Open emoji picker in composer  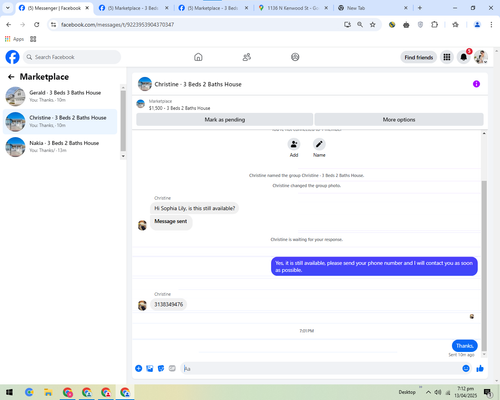(466, 368)
